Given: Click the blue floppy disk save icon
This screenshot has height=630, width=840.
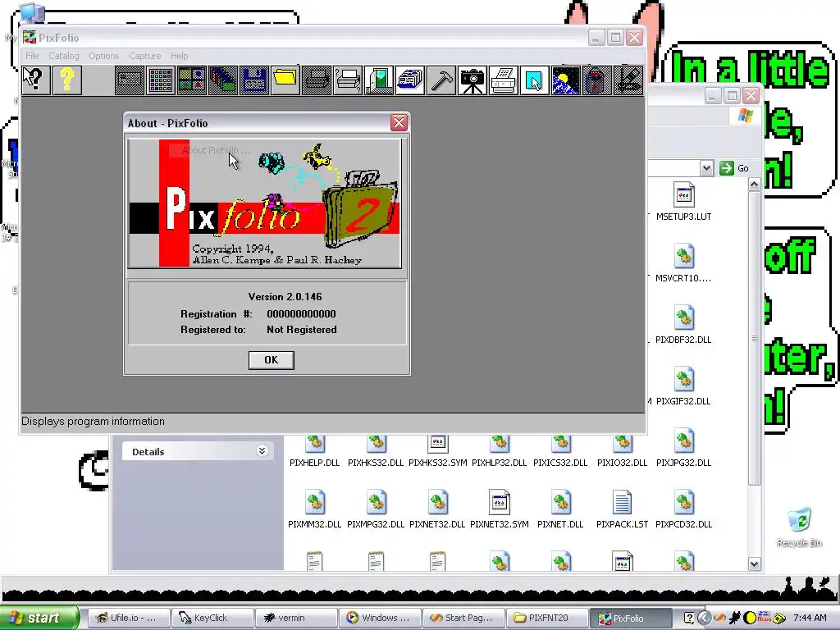Looking at the screenshot, I should pos(254,80).
